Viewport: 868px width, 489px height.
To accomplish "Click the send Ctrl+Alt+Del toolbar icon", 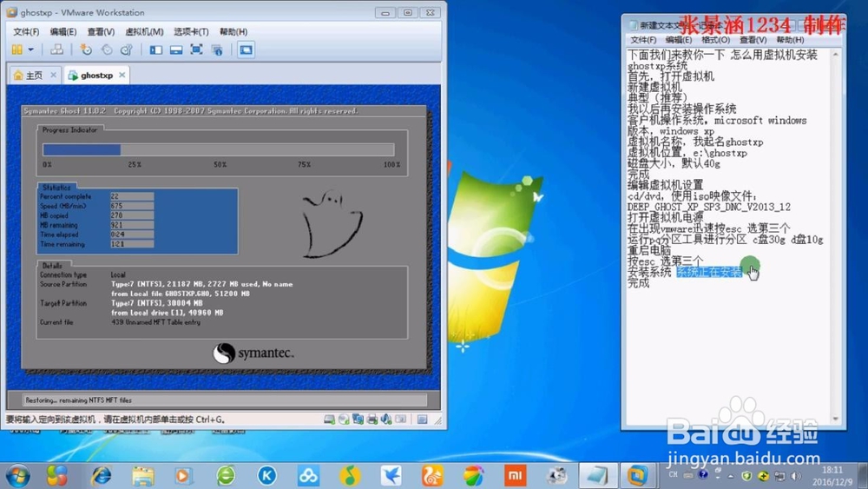I will pyautogui.click(x=56, y=50).
